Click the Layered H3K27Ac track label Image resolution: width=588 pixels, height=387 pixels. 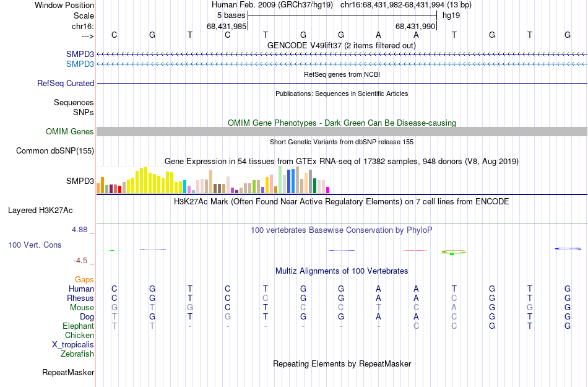point(40,211)
